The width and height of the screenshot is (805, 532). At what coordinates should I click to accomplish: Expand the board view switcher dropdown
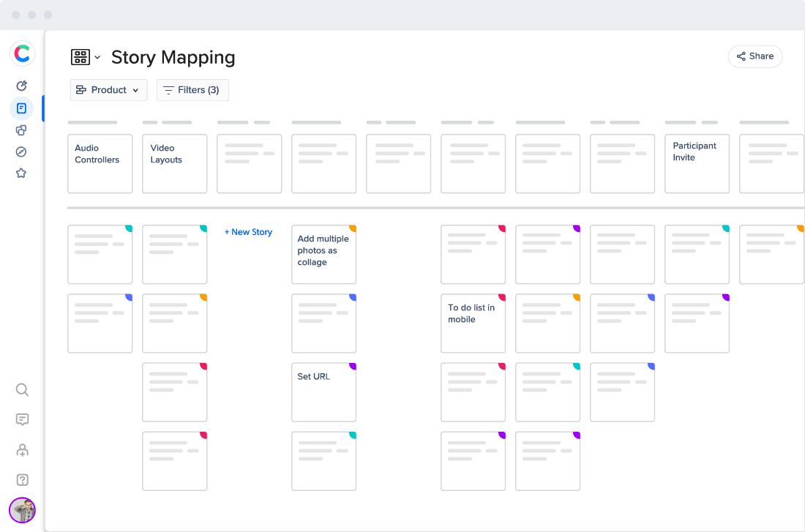pyautogui.click(x=86, y=57)
